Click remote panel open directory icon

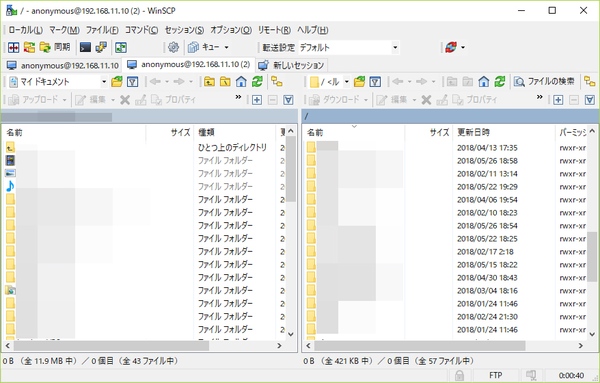(359, 81)
